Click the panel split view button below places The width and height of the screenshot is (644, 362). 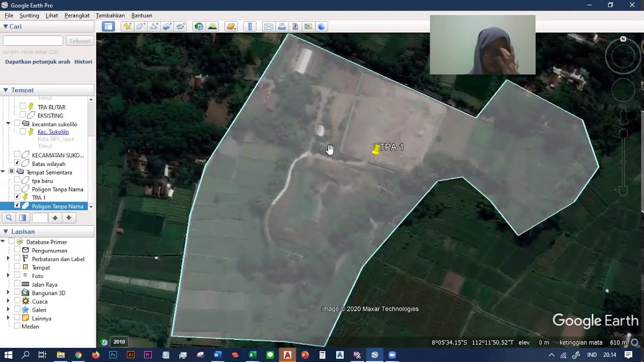coord(23,218)
